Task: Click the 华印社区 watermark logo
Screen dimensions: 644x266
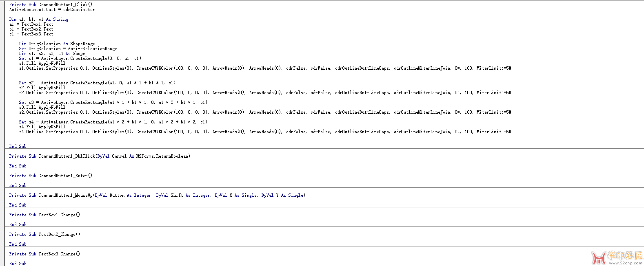Action: coord(617,256)
